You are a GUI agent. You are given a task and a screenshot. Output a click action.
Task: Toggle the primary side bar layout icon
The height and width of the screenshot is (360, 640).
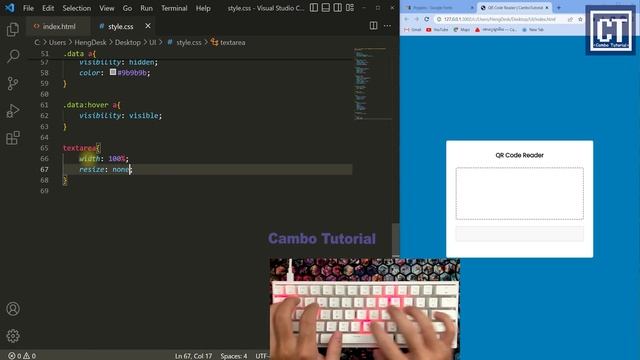(313, 8)
